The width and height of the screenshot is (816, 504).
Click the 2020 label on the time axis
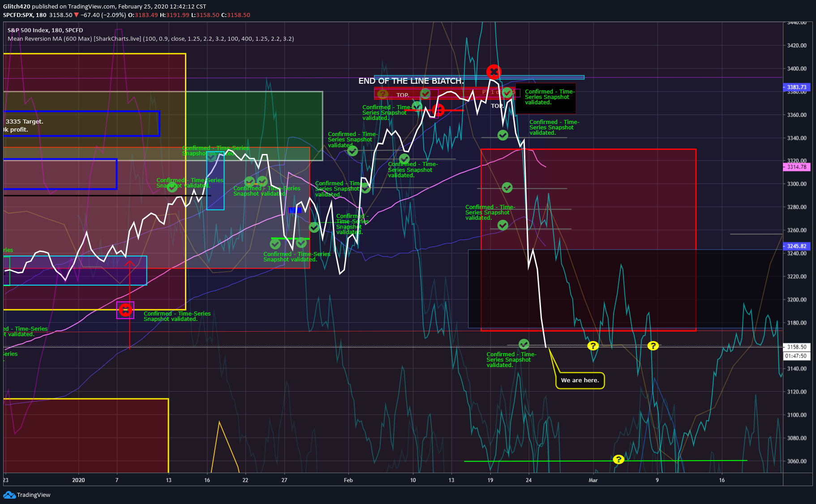[x=78, y=480]
